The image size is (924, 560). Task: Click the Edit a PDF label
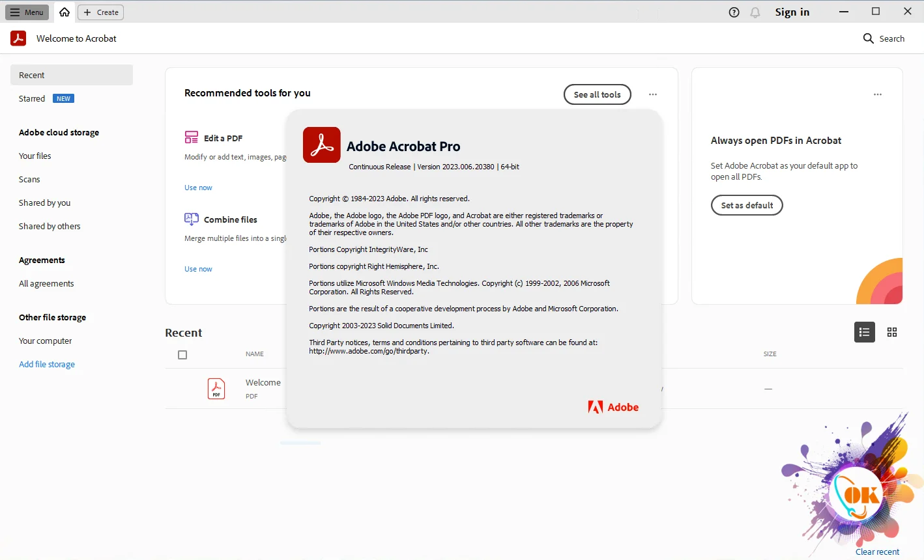coord(223,138)
